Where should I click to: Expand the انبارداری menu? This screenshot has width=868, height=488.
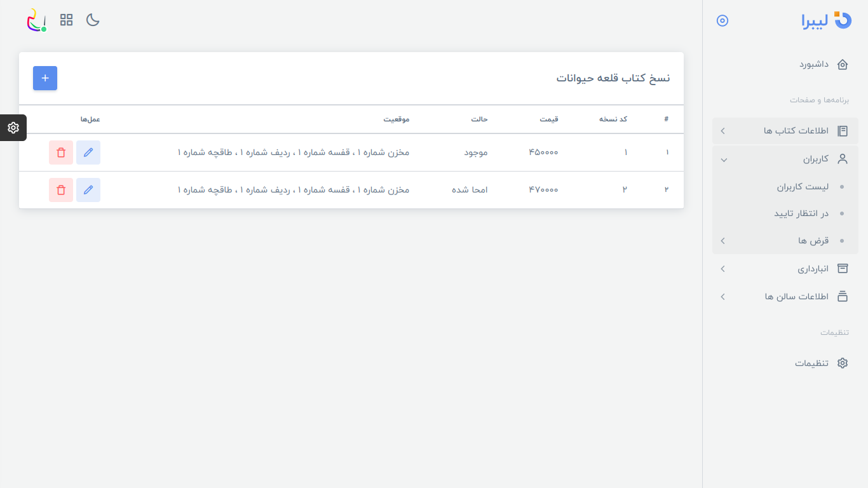click(x=785, y=269)
